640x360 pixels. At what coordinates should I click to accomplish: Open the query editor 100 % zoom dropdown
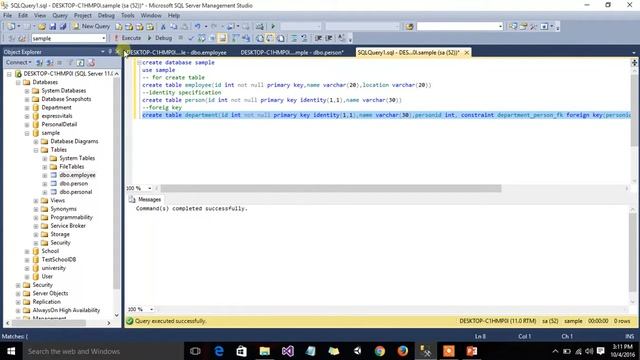pos(149,188)
